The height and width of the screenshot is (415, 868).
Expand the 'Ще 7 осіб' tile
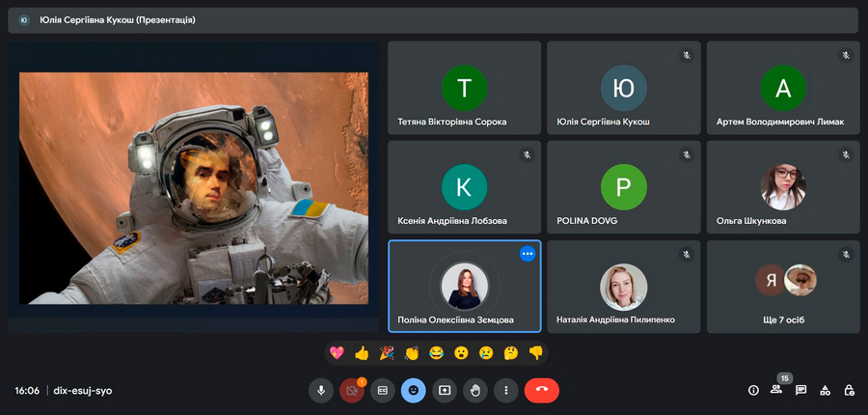pos(782,287)
